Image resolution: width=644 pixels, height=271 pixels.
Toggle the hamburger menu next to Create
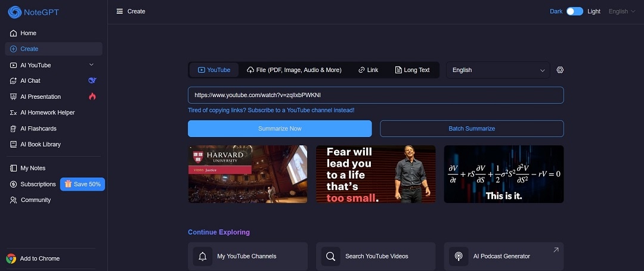click(119, 11)
